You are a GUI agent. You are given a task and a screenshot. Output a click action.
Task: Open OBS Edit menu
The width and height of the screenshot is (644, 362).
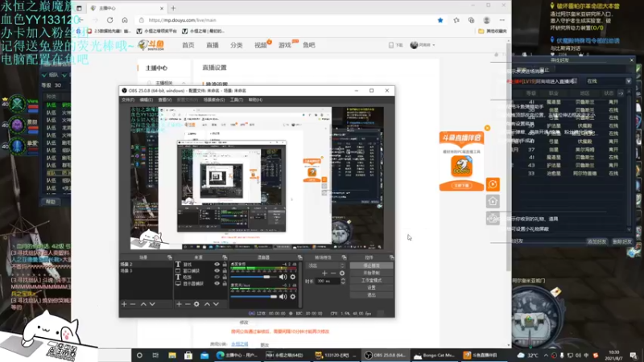[146, 100]
